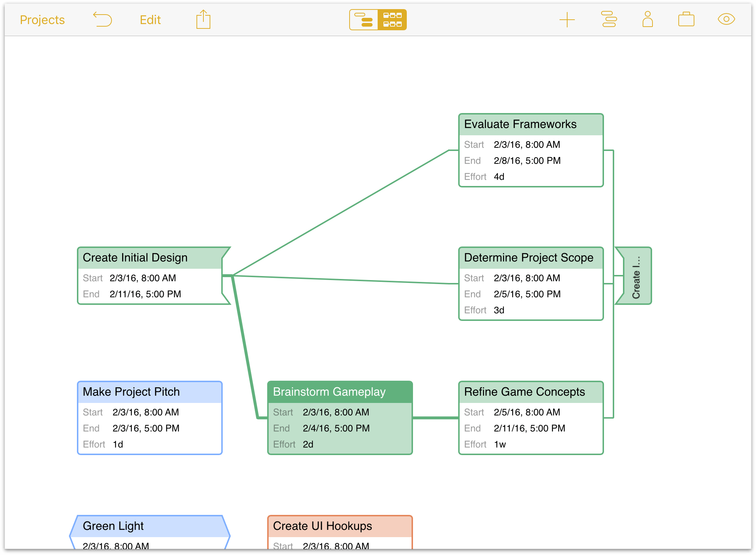Click Create Initial Design end 2/11/16
This screenshot has height=555, width=756.
145,294
